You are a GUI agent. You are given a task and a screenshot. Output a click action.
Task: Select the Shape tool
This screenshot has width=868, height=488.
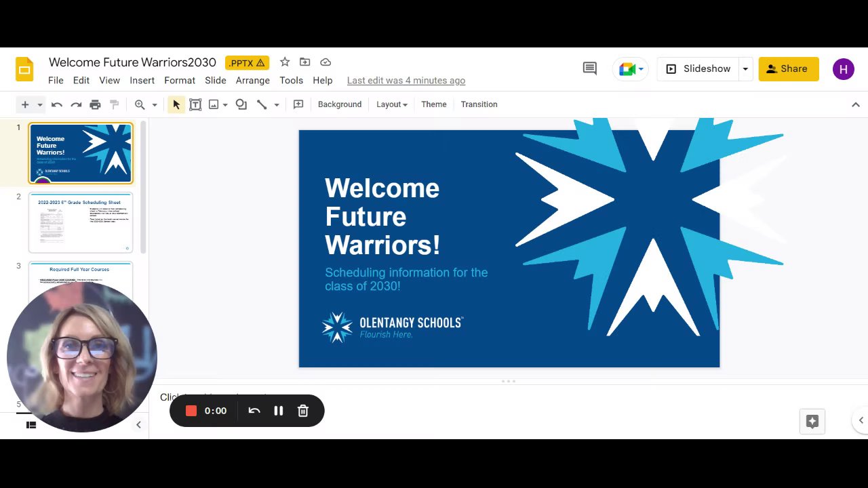click(241, 104)
